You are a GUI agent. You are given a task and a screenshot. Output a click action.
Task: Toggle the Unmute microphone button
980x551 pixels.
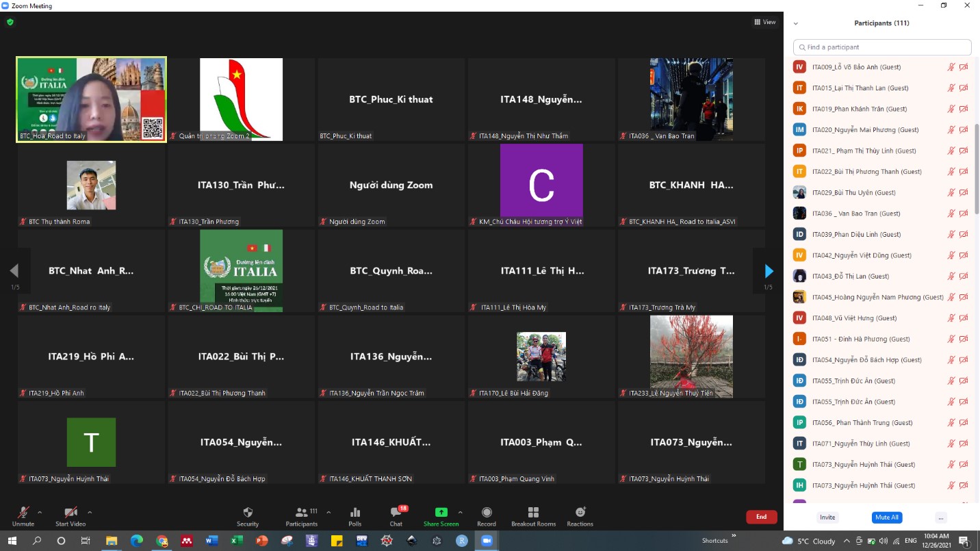click(x=23, y=513)
